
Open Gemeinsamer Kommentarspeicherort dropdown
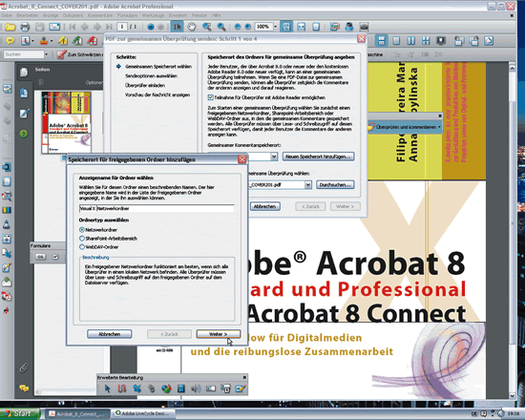[274, 157]
